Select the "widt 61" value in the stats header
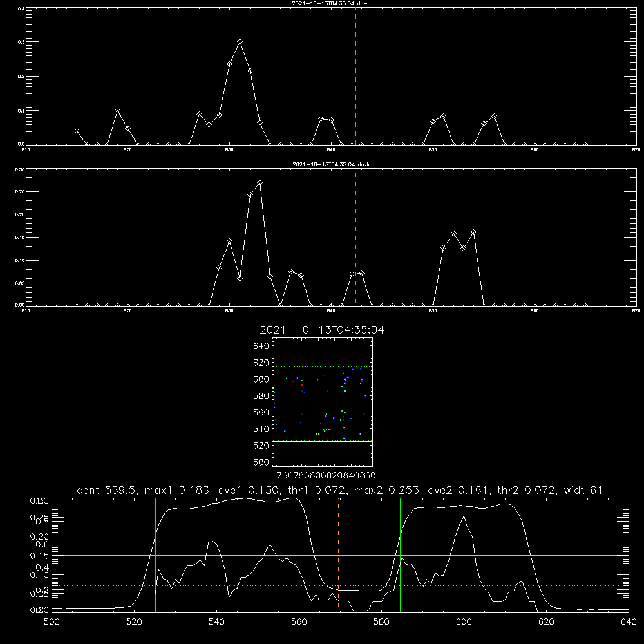Viewport: 644px width, 644px height. [x=583, y=490]
